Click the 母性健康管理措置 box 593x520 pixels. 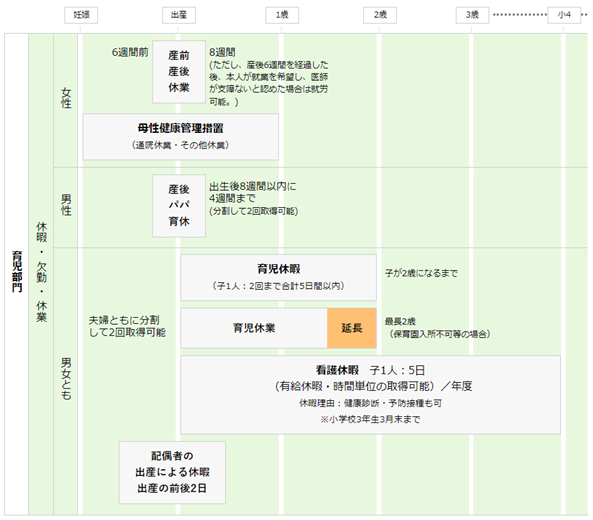tap(181, 137)
